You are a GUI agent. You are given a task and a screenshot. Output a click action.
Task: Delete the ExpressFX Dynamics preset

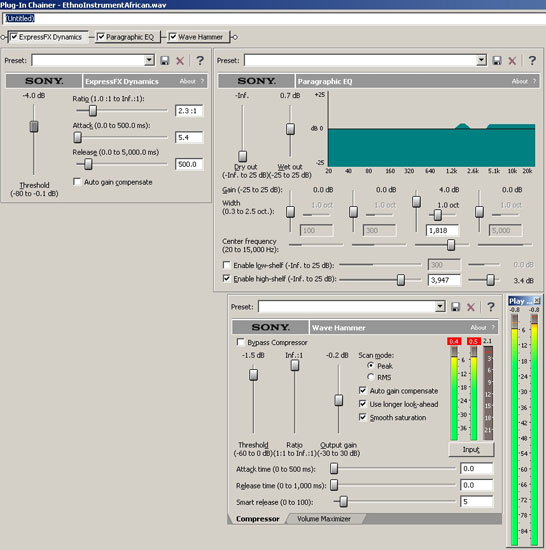pos(180,61)
